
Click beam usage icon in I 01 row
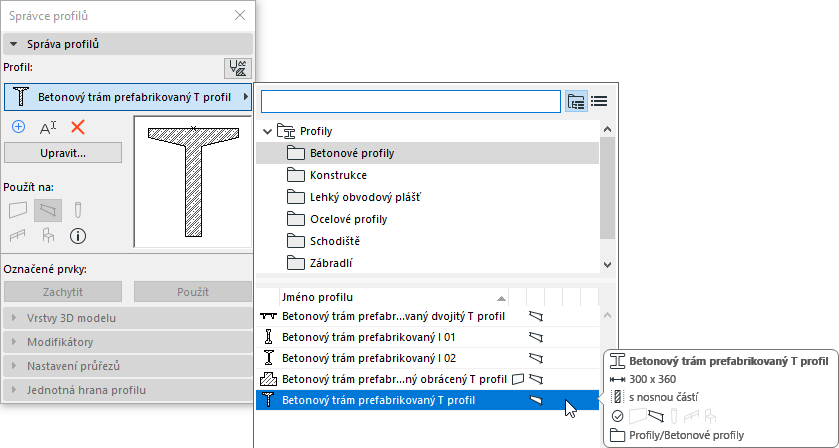(x=536, y=337)
